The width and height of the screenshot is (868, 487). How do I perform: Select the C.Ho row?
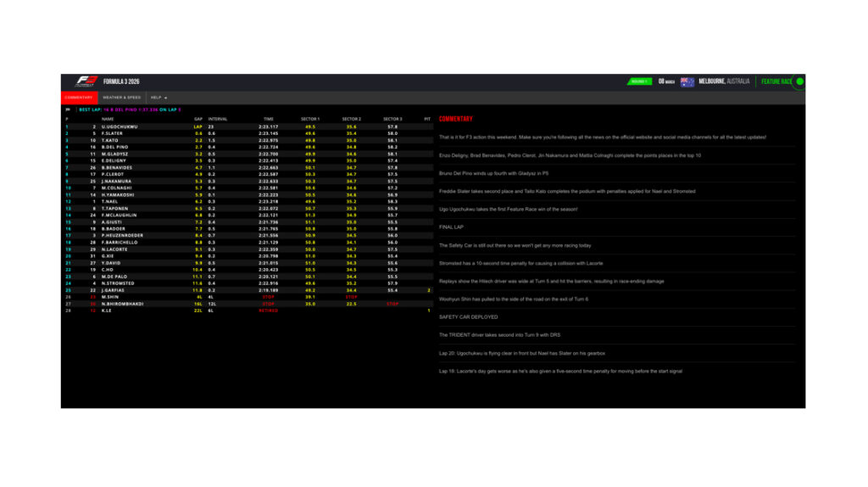(x=248, y=270)
